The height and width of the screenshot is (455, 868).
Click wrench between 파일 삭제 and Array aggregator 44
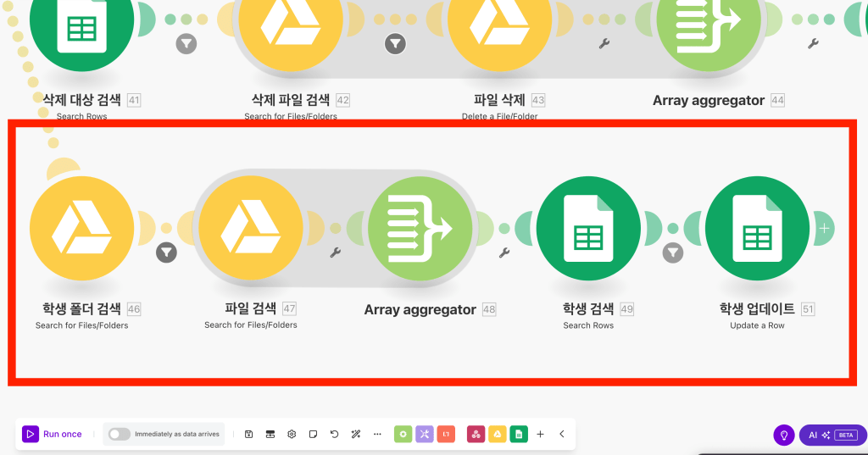pos(604,44)
